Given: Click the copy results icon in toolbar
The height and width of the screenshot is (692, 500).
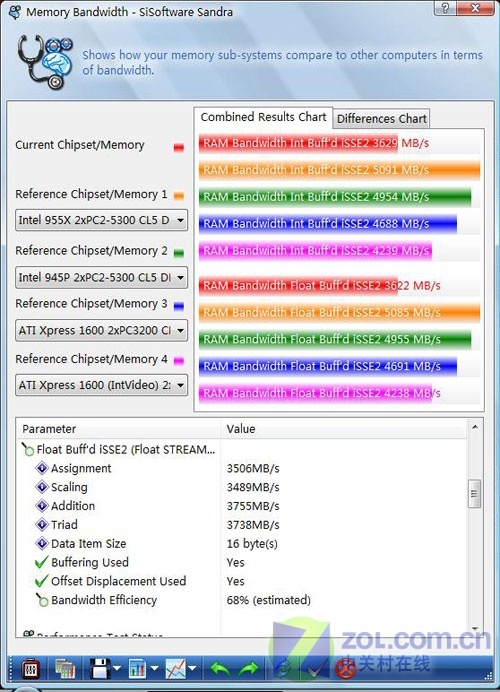Looking at the screenshot, I should point(65,669).
